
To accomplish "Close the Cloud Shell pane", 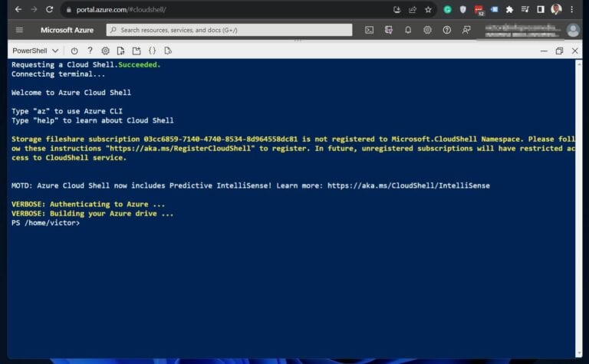I will [x=574, y=51].
